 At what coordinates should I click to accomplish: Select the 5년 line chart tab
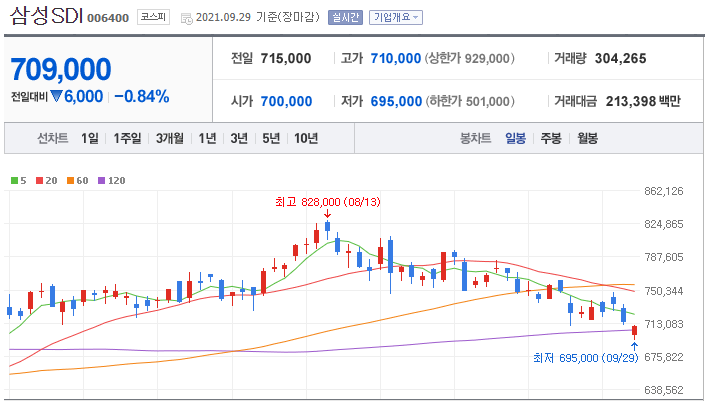point(271,138)
